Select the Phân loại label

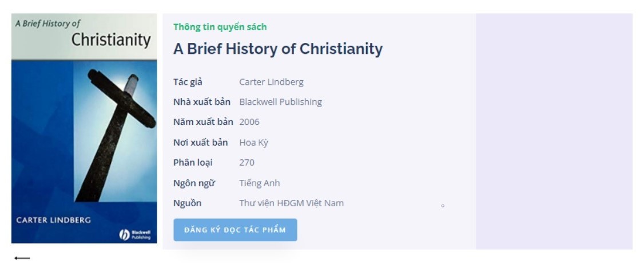click(x=193, y=163)
